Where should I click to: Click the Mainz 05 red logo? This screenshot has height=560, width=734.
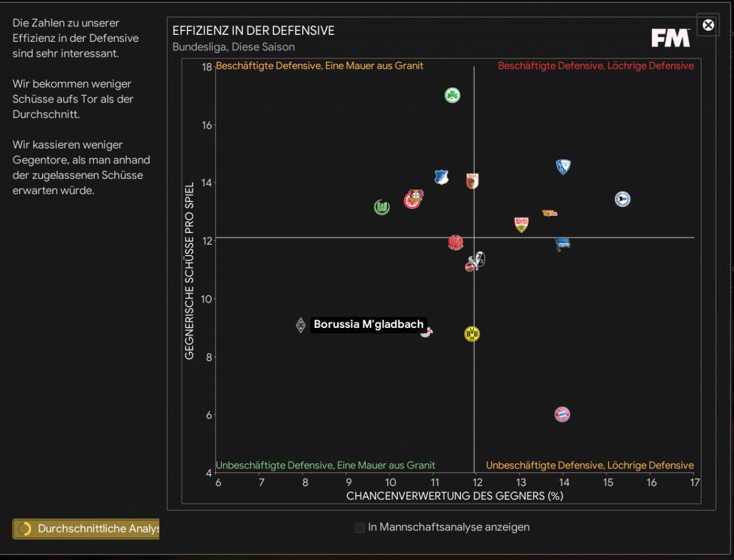[455, 242]
